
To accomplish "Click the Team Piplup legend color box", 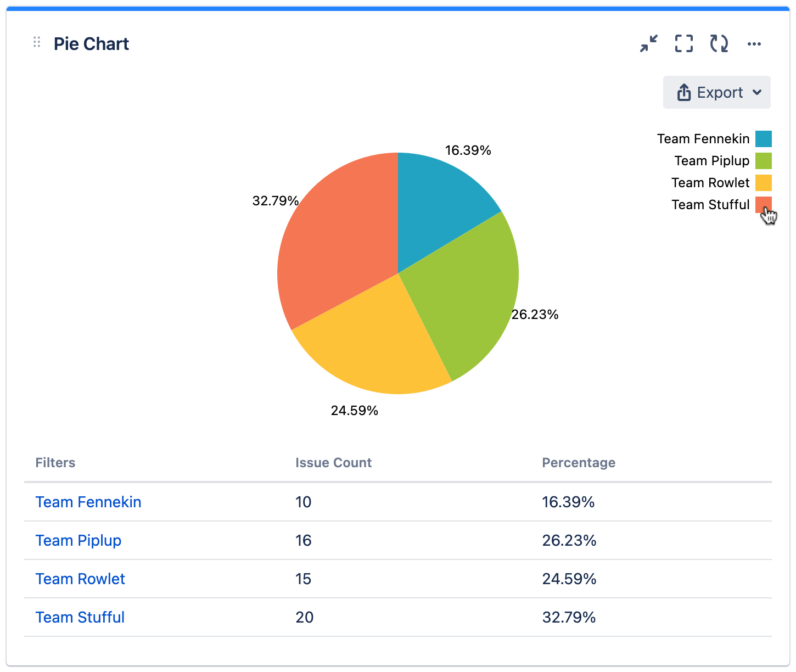I will [763, 160].
